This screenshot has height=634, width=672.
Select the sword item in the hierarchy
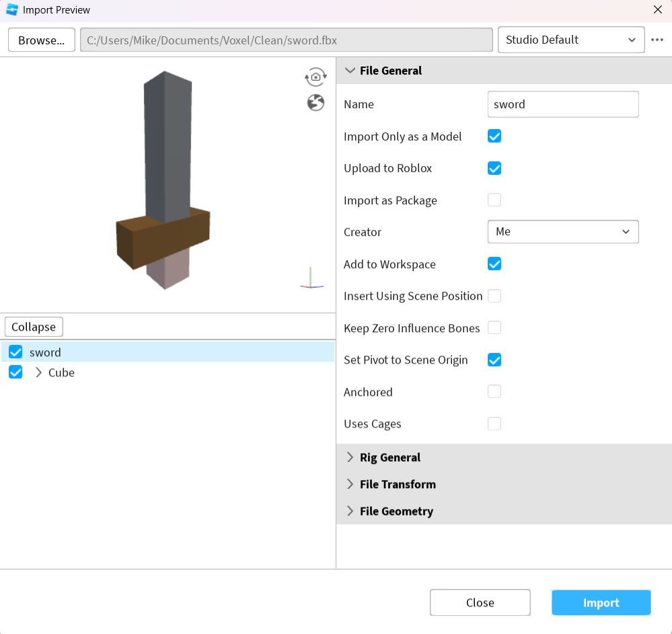(x=46, y=352)
